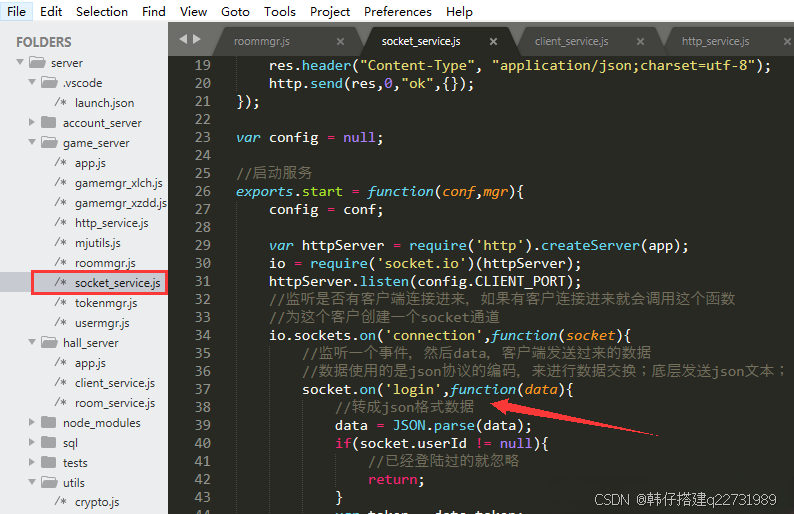The height and width of the screenshot is (514, 794).
Task: Close the roommgr.js tab
Action: coord(340,42)
